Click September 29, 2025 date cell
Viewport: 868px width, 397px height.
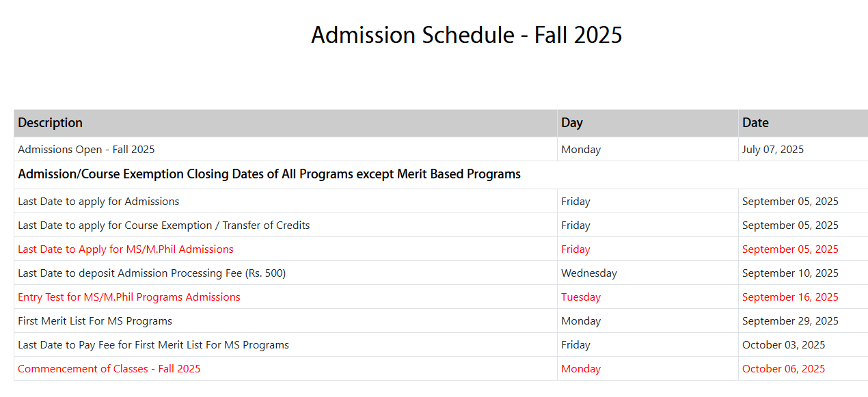coord(790,321)
